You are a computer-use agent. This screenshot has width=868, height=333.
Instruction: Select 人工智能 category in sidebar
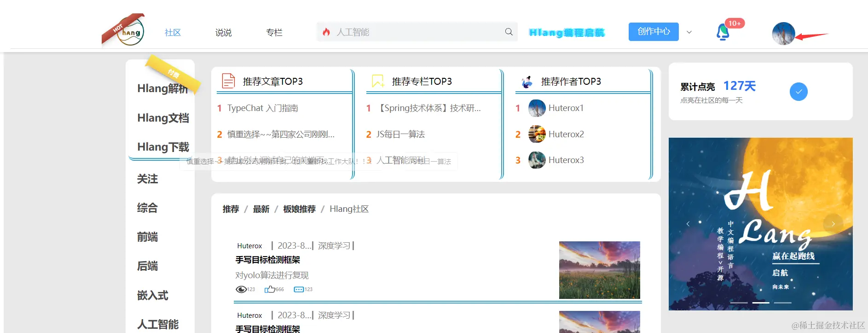(x=158, y=324)
